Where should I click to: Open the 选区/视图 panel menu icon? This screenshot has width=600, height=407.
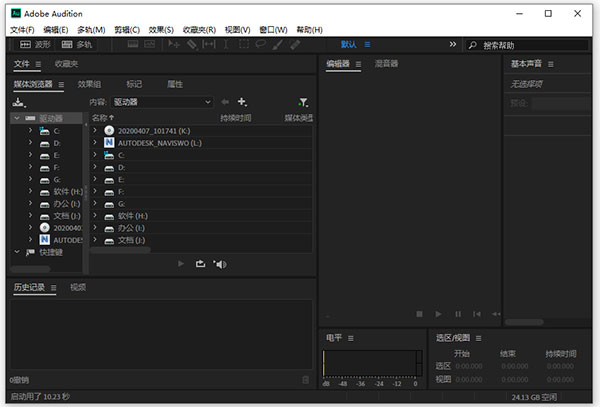[x=479, y=339]
